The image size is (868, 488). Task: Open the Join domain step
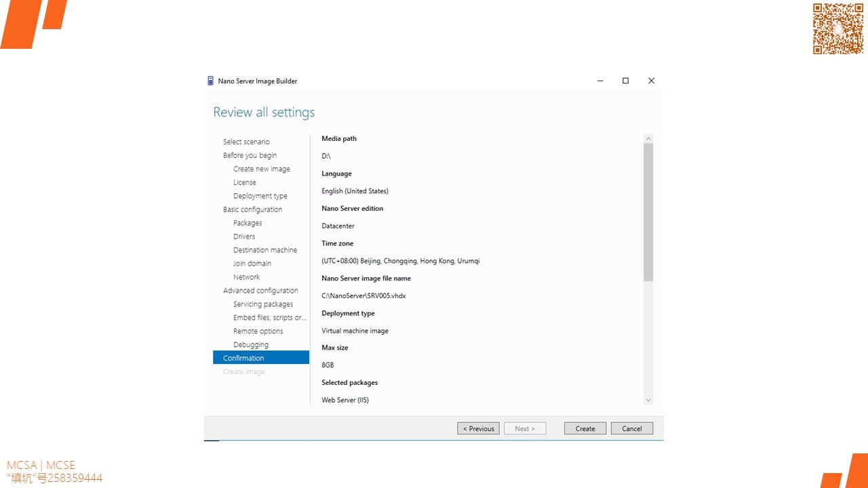tap(252, 264)
